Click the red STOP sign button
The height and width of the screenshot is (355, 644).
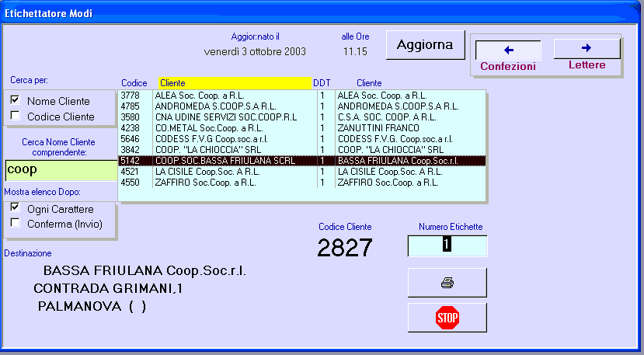click(447, 318)
